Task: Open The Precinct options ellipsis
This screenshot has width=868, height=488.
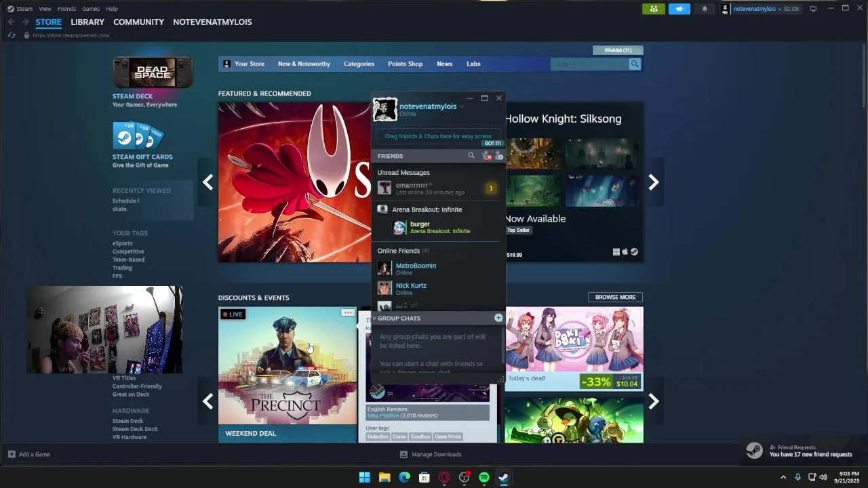Action: click(x=348, y=312)
